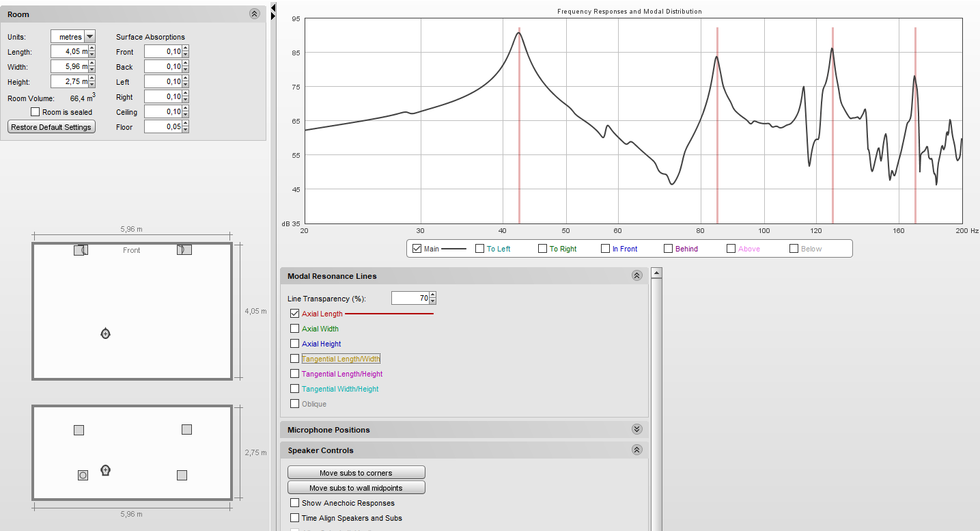Screen dimensions: 980x531
Task: Collapse the Room panel chevron
Action: [x=254, y=14]
